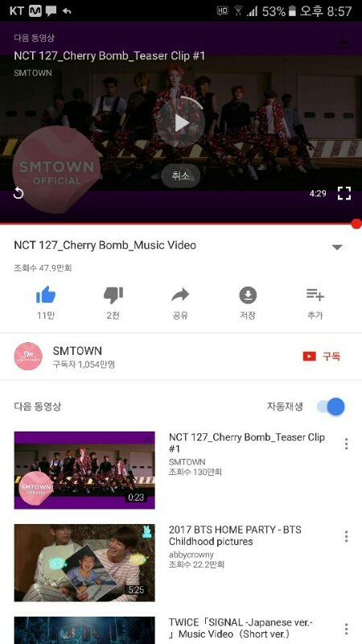The height and width of the screenshot is (644, 362).
Task: Tap the add-to-playlist icon
Action: click(x=315, y=295)
